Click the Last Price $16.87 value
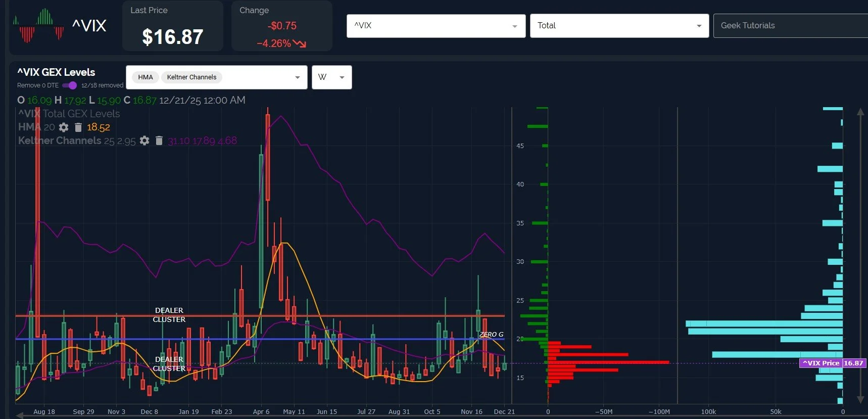This screenshot has height=419, width=868. click(x=173, y=37)
